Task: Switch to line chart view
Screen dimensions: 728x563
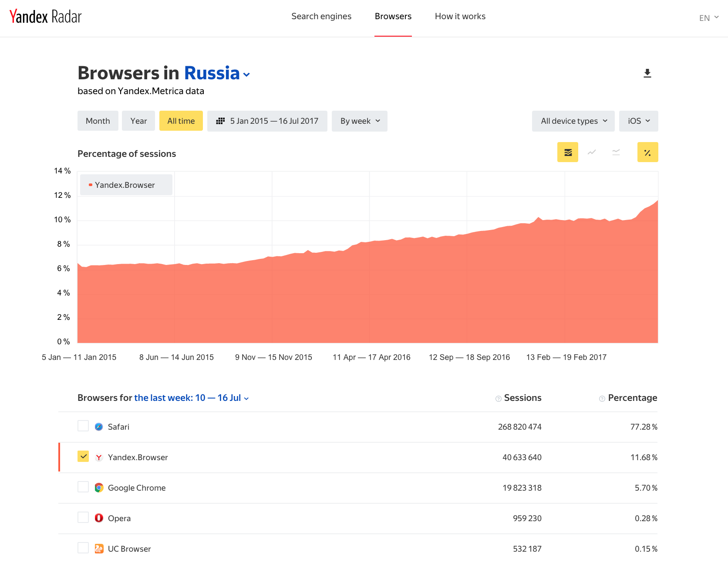Action: [592, 152]
